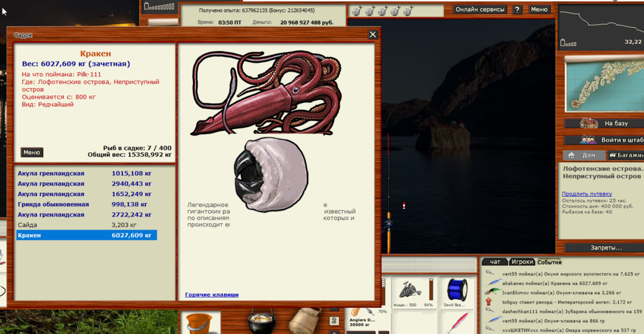Screen dimensions: 644x334
Task: Click the Кракен title in fish details
Action: tap(96, 54)
